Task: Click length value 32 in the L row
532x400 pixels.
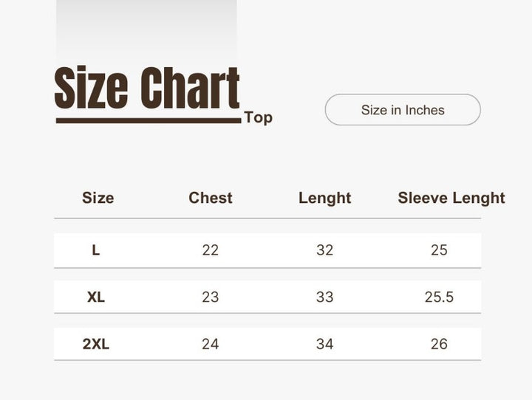Action: [x=324, y=250]
